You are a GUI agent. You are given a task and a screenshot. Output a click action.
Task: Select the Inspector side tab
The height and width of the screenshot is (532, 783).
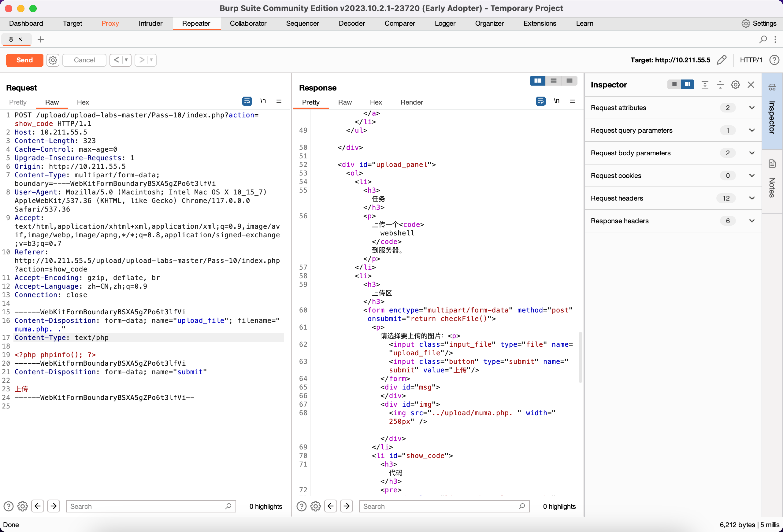coord(772,111)
